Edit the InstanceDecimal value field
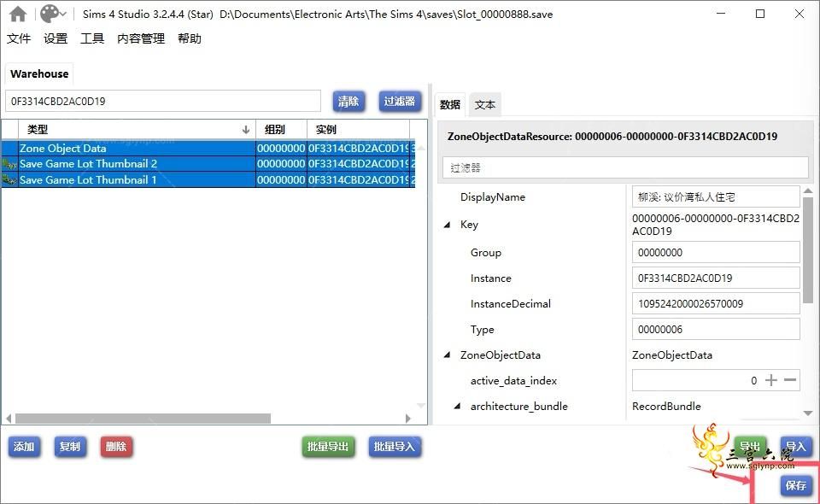Viewport: 820px width, 504px height. click(x=716, y=304)
